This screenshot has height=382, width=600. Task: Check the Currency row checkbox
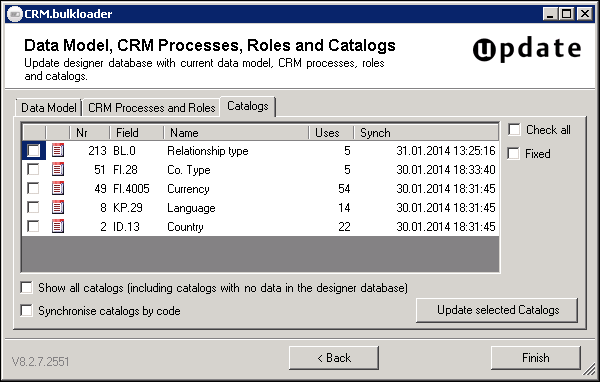pos(33,188)
